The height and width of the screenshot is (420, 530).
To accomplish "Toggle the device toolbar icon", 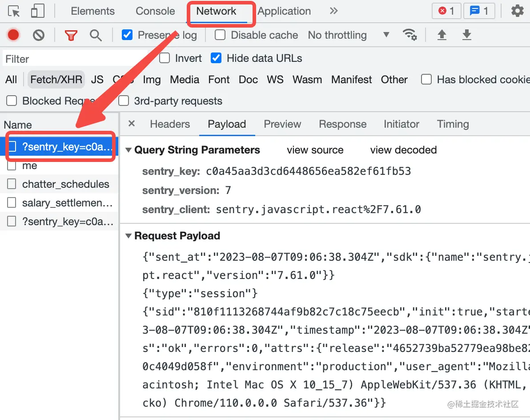I will (x=37, y=11).
